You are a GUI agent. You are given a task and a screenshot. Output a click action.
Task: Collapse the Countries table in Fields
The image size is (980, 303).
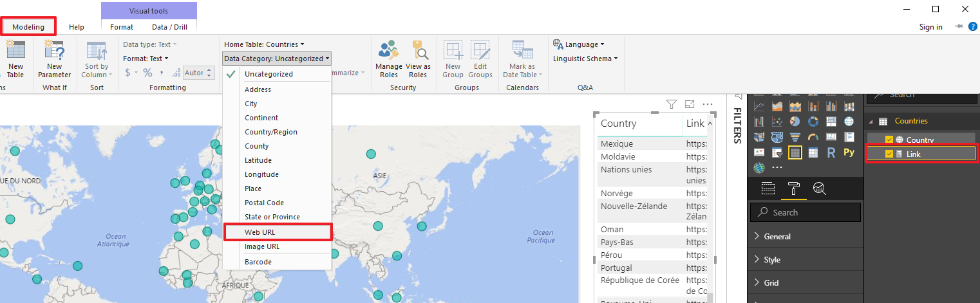tap(872, 121)
